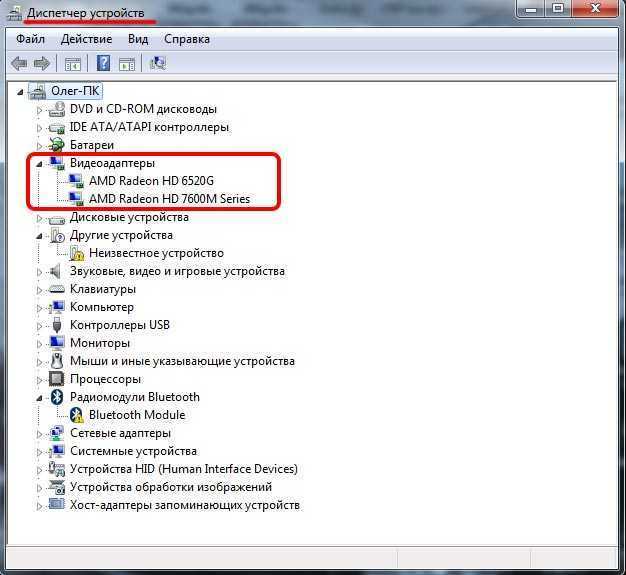Screen dimensions: 626x575
Task: Open the Файл menu
Action: [30, 39]
